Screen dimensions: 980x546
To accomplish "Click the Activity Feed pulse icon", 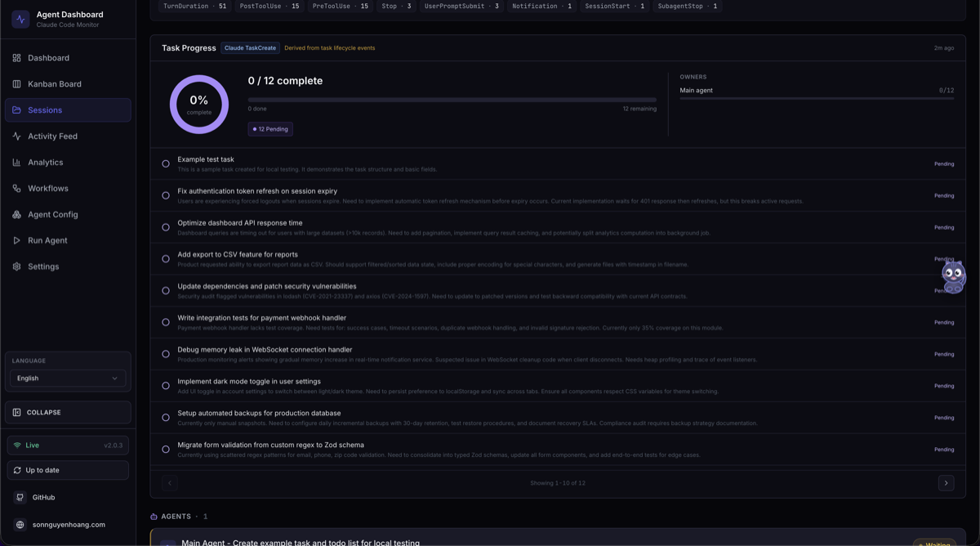I will click(16, 136).
